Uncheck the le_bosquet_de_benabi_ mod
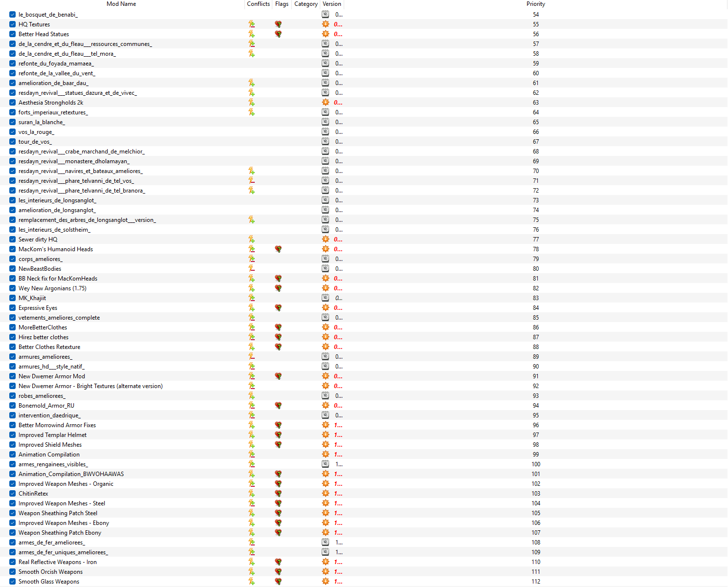Image resolution: width=728 pixels, height=587 pixels. tap(12, 14)
